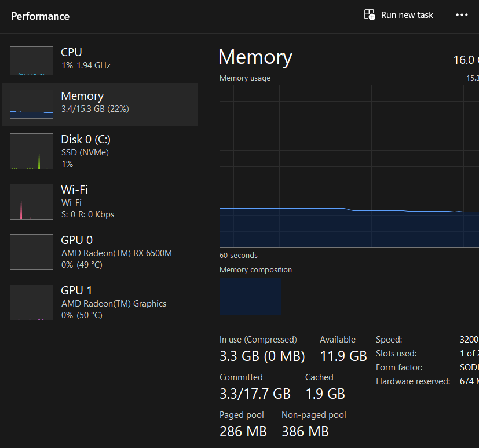Click the large Memory title
Image resolution: width=479 pixels, height=448 pixels.
pos(255,57)
